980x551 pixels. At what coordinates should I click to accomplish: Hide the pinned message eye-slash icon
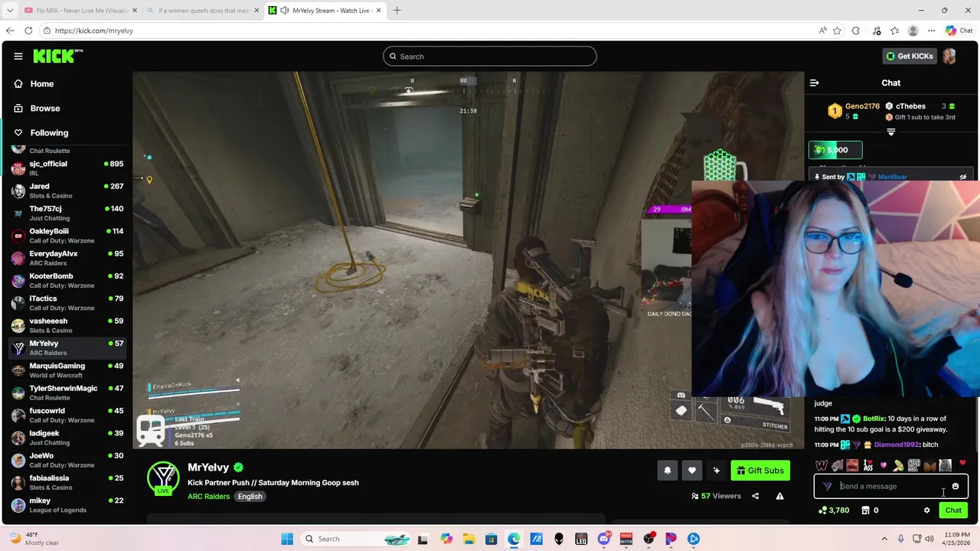[963, 177]
